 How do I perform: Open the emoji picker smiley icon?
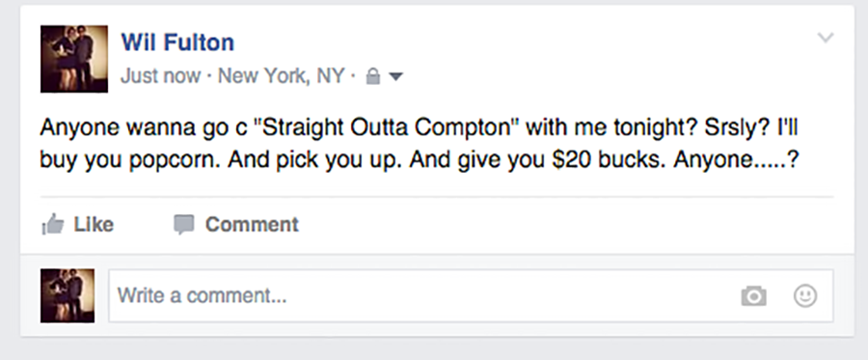pos(805,295)
